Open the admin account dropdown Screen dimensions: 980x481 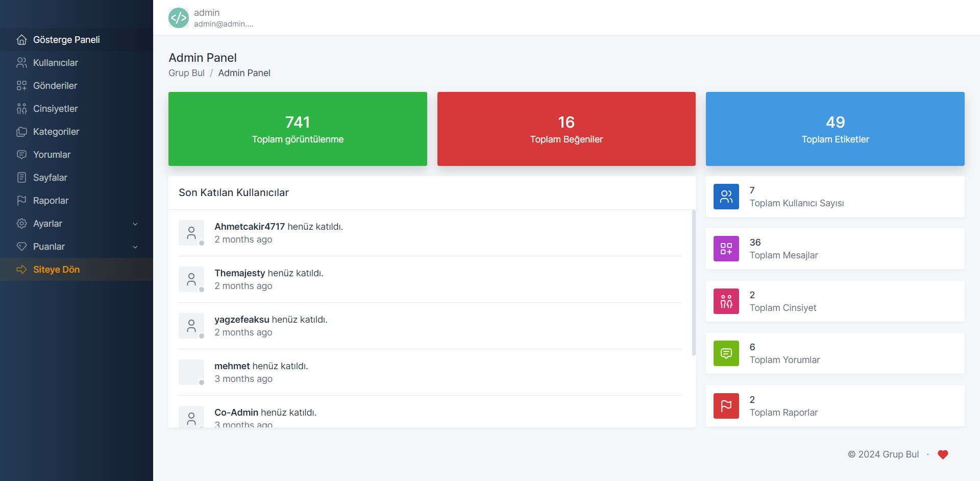[x=223, y=18]
